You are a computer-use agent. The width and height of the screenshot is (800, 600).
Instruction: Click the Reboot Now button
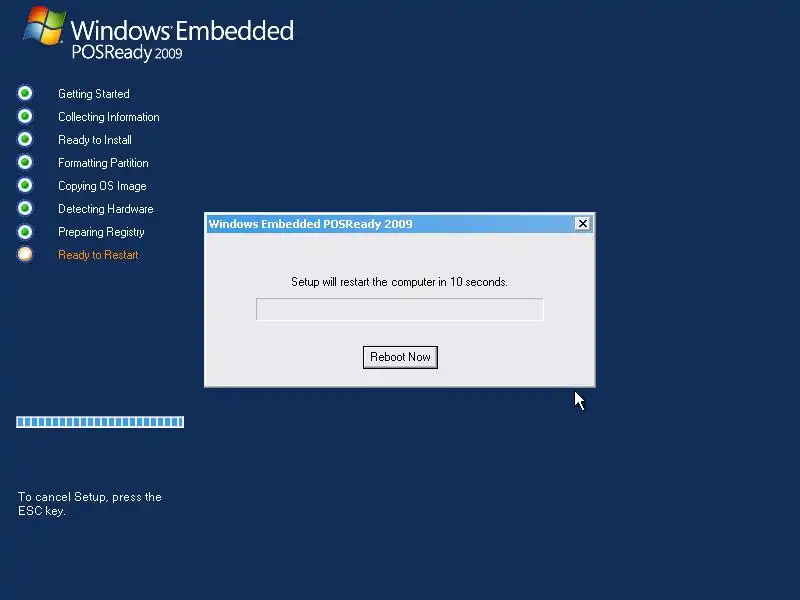point(400,357)
